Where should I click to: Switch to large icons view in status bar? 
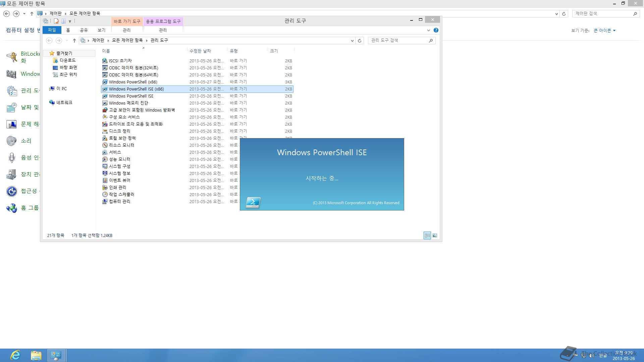click(x=435, y=236)
